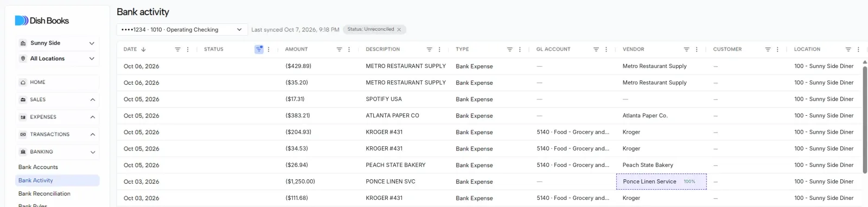Open Type column options menu
Screen dimensions: 868x207
tap(520, 49)
